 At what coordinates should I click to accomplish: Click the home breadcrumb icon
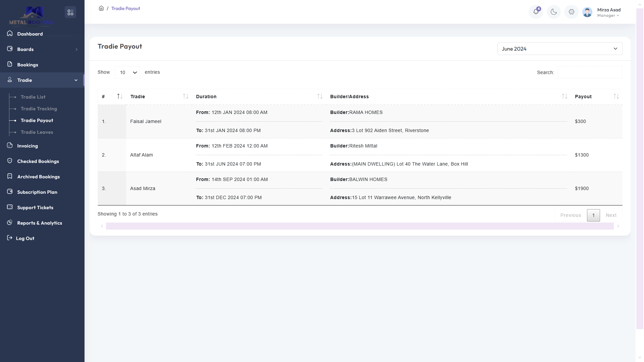[101, 8]
